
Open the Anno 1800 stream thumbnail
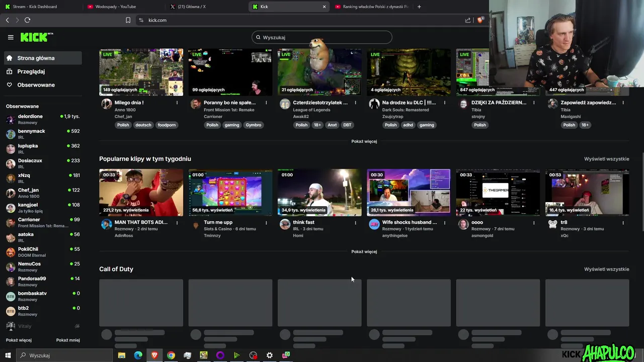(x=141, y=72)
